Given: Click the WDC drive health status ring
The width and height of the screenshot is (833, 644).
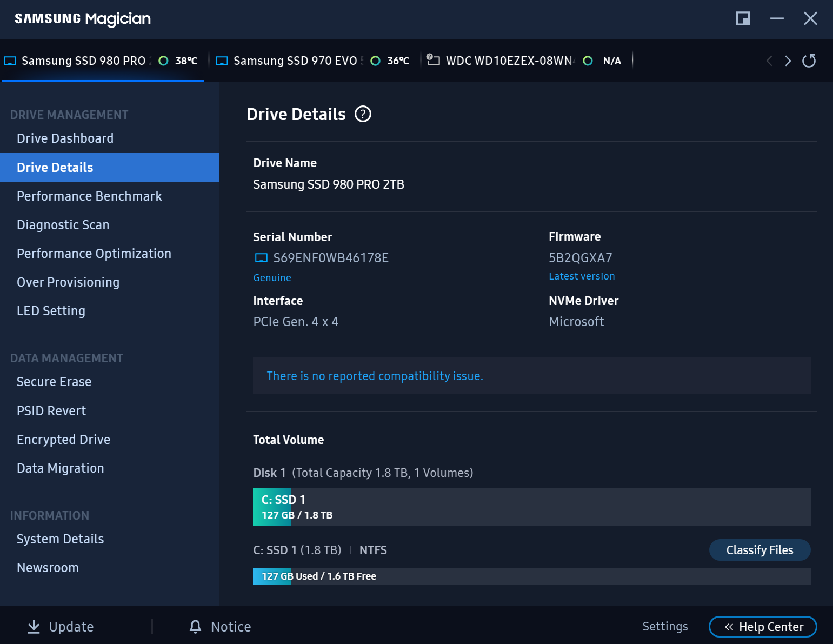Looking at the screenshot, I should (588, 61).
